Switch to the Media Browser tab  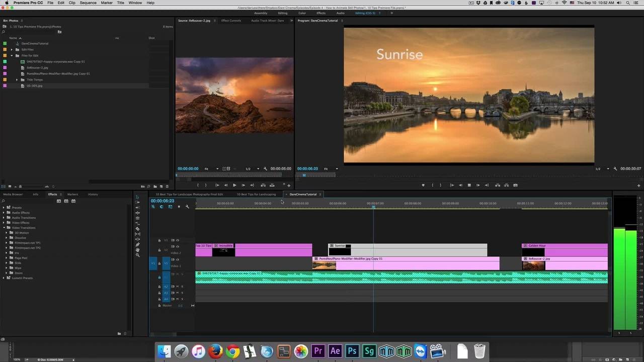point(13,194)
